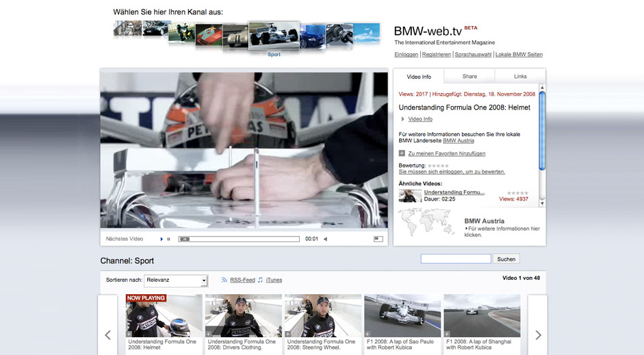Click the BMW-web.tv logo text
The width and height of the screenshot is (644, 355).
point(428,31)
